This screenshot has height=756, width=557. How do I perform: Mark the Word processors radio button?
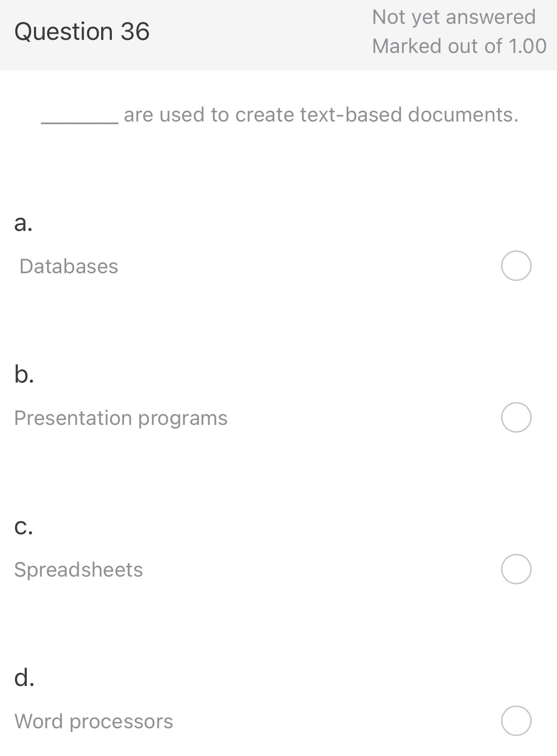pos(516,721)
